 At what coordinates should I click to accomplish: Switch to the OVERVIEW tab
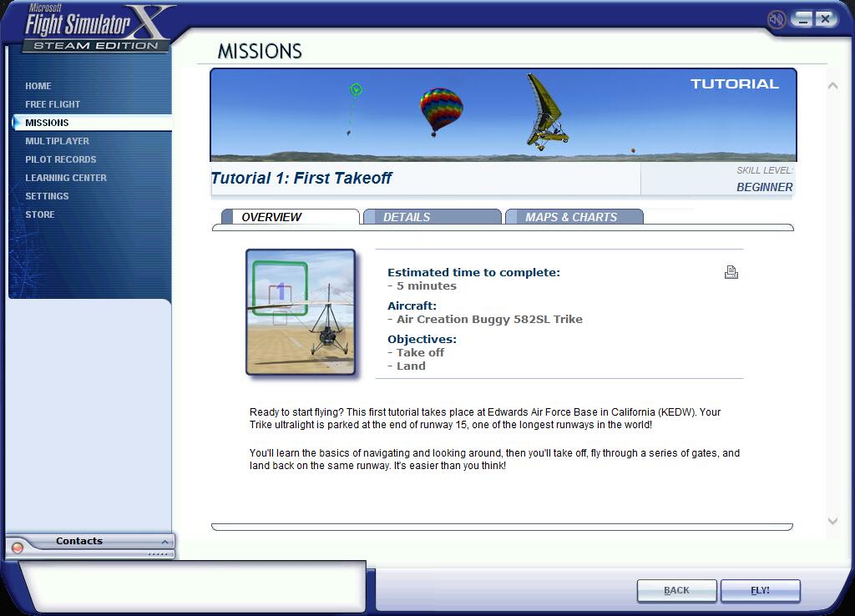[x=290, y=217]
